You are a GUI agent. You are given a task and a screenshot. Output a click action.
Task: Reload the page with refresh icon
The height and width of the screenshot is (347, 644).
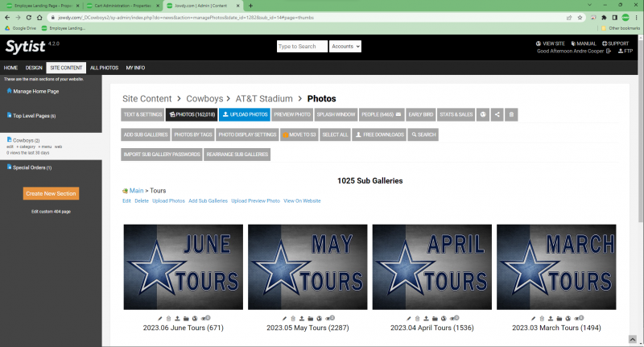point(29,18)
